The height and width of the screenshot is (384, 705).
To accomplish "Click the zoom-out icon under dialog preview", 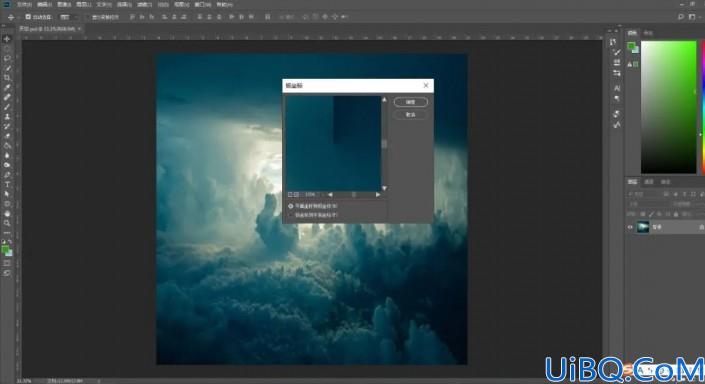I will [290, 195].
